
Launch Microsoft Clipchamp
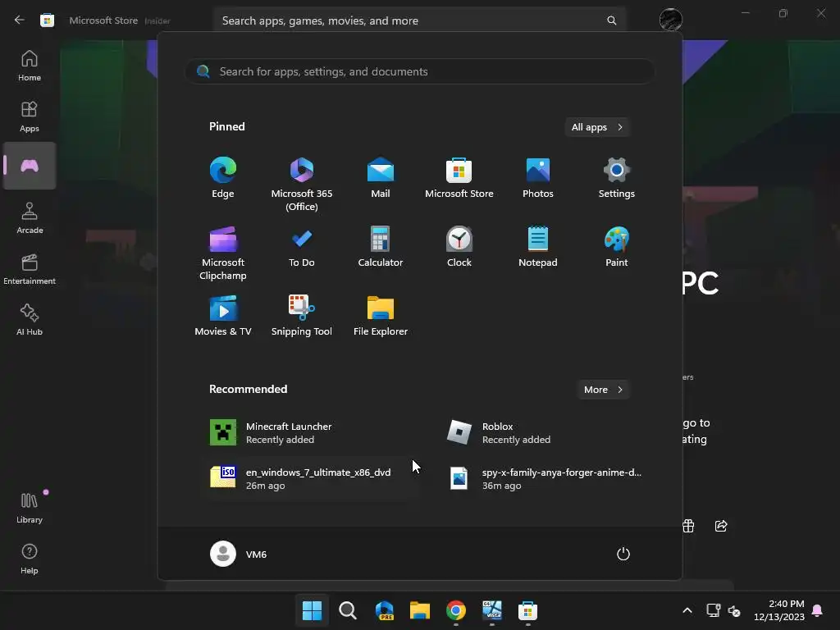[x=223, y=253]
